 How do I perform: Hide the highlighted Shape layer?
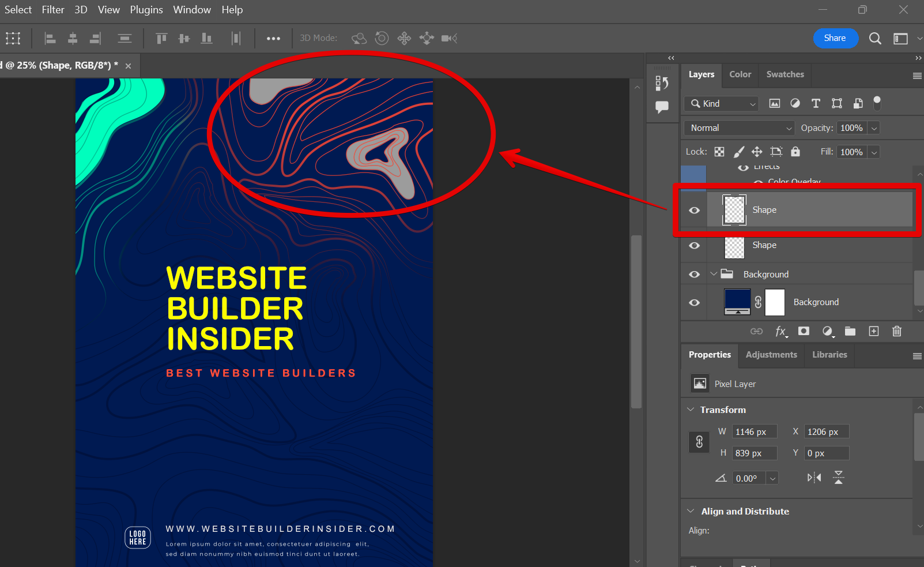693,210
